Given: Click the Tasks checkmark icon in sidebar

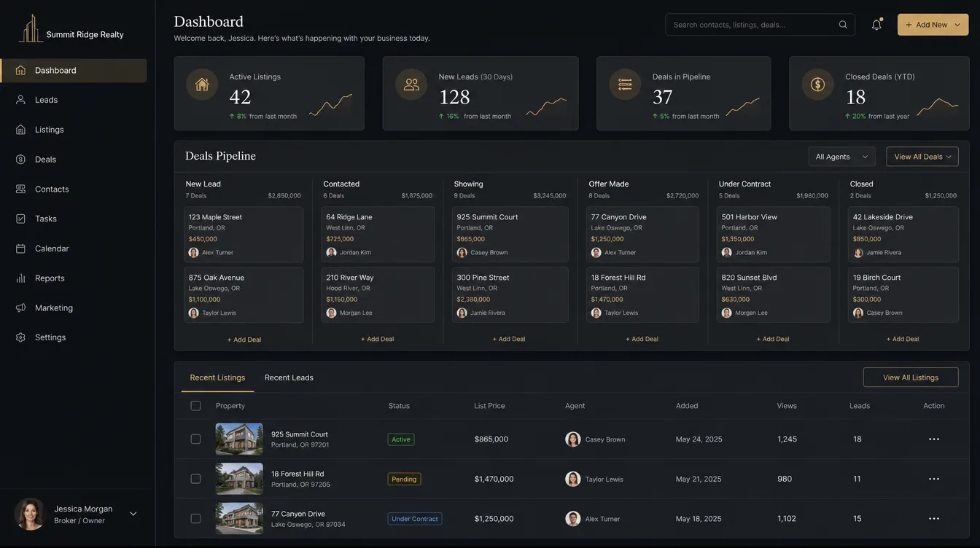Looking at the screenshot, I should [20, 219].
